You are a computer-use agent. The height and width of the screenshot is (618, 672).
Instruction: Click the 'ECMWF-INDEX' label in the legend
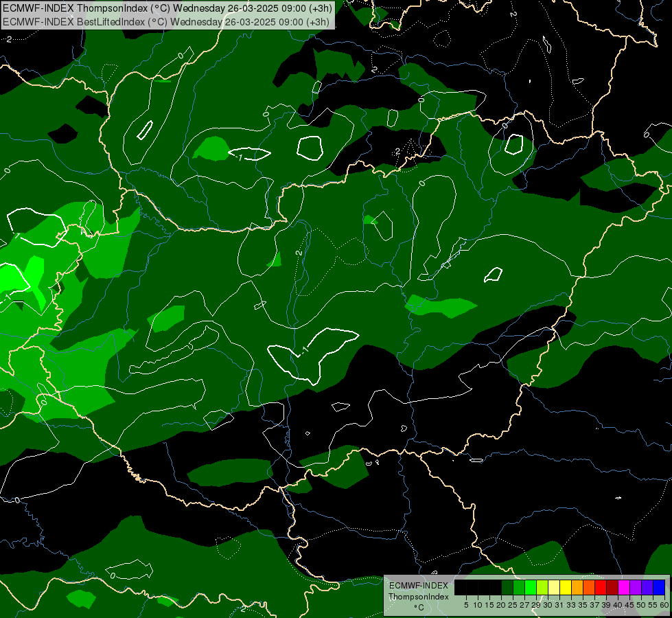pyautogui.click(x=419, y=586)
